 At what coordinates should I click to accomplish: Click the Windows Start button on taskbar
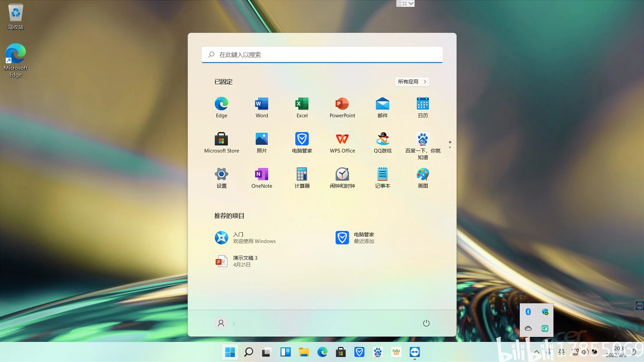pos(230,352)
